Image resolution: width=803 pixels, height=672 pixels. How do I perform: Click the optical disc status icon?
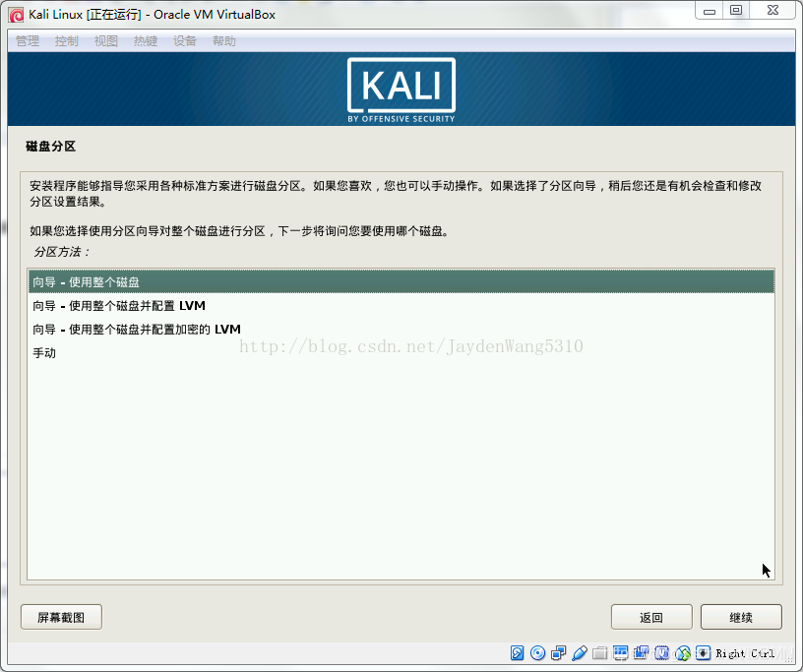pyautogui.click(x=537, y=653)
